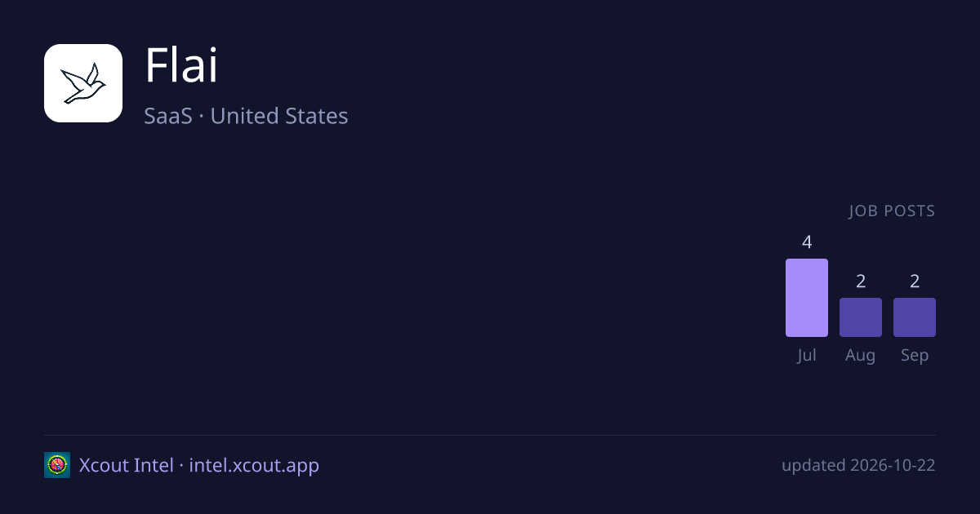Screen dimensions: 980x514
Task: Click the dark purple bar above Sep
Action: pyautogui.click(x=915, y=317)
